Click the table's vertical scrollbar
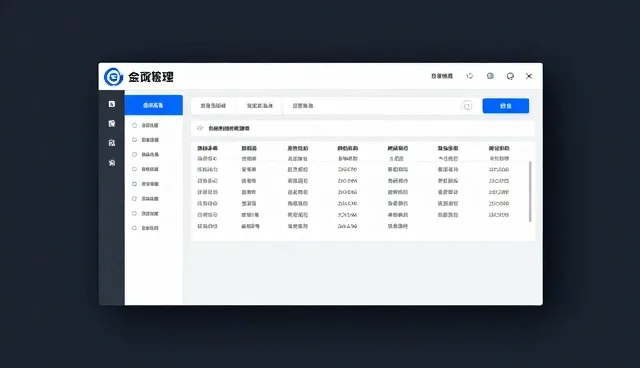Image resolution: width=640 pixels, height=368 pixels. 530,191
